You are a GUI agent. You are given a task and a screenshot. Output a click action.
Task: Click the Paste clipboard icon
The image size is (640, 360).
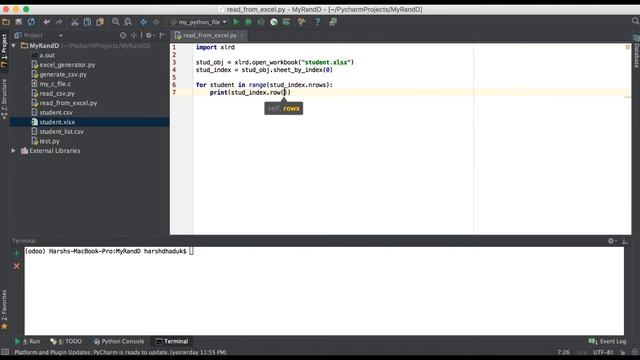tap(100, 22)
